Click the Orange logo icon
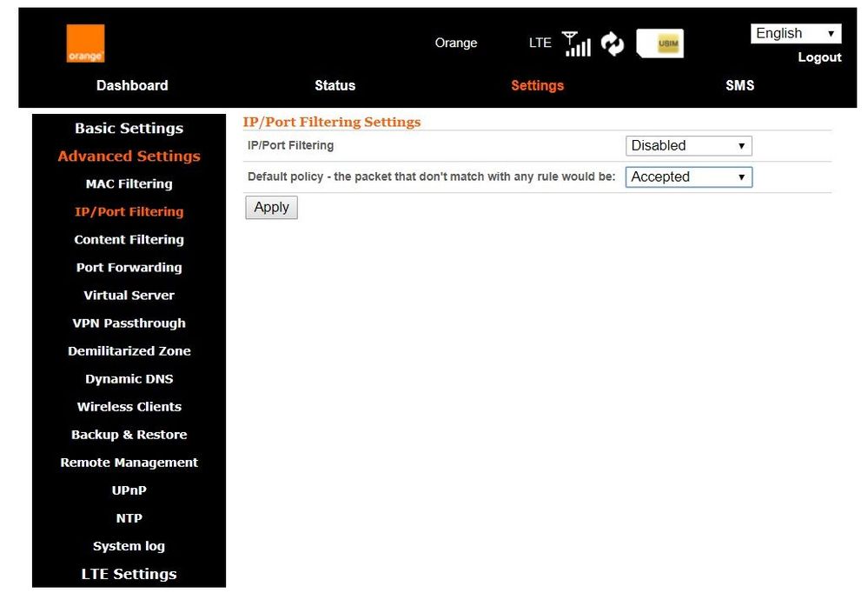Viewport: 868px width, 600px height. click(85, 43)
